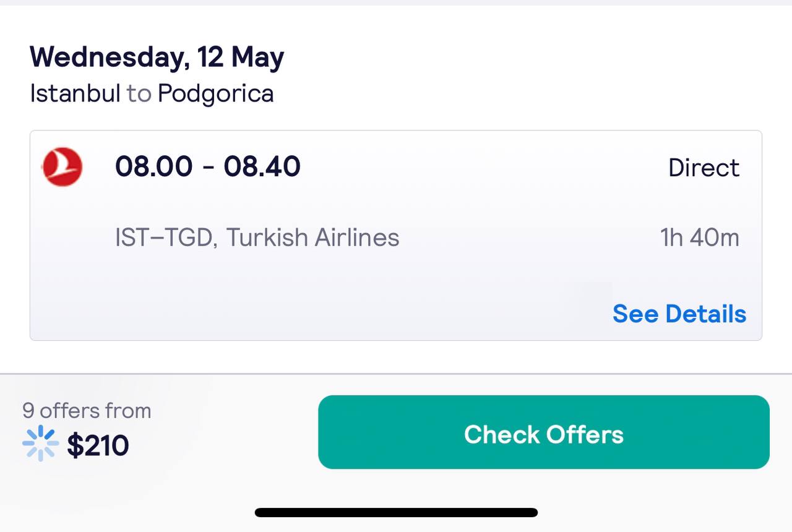Viewport: 792px width, 532px height.
Task: Tap the IST–TGD airport codes
Action: tap(164, 238)
